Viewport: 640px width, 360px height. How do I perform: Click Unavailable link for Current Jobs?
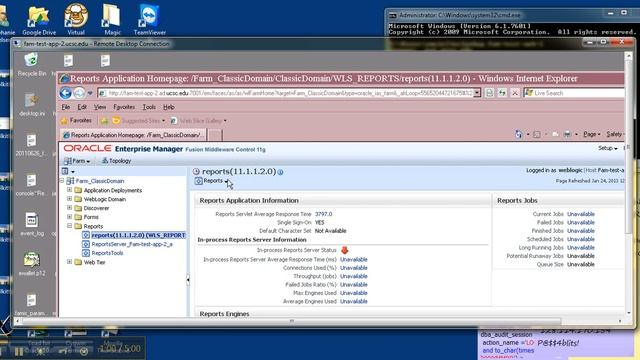(x=581, y=214)
